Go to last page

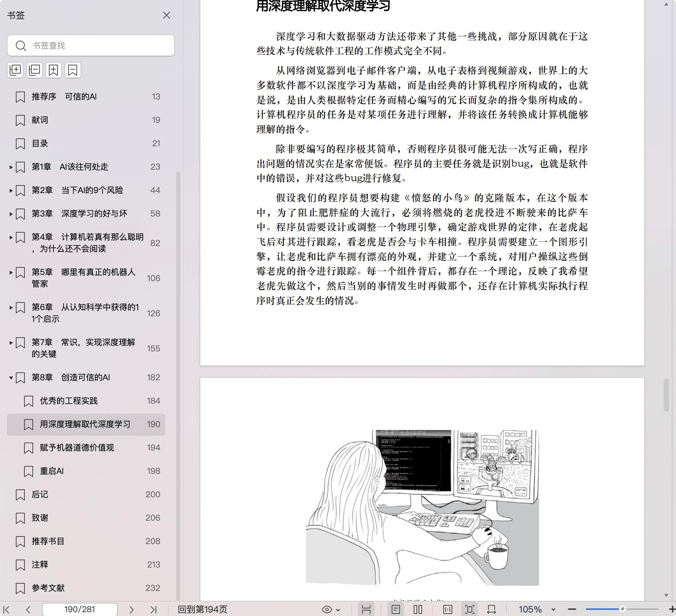click(154, 609)
